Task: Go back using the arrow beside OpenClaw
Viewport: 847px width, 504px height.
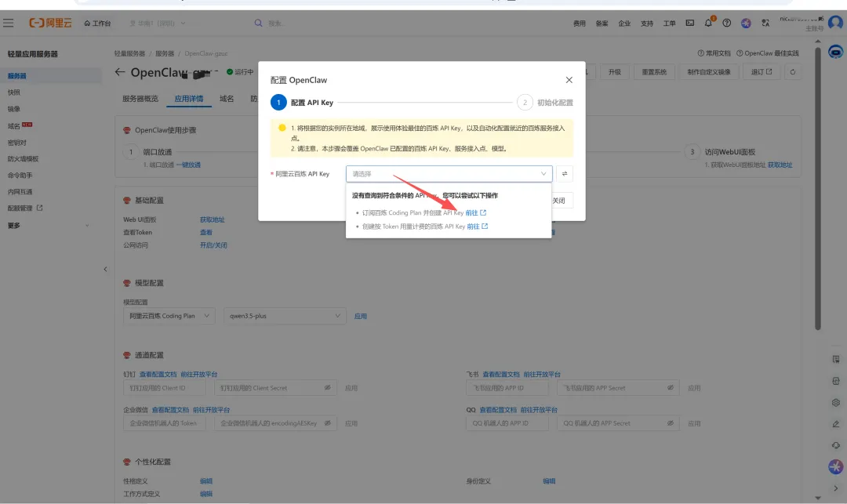Action: (120, 72)
